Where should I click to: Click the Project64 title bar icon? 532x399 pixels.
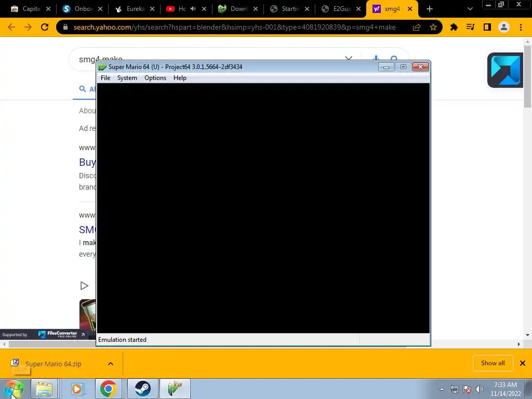102,67
